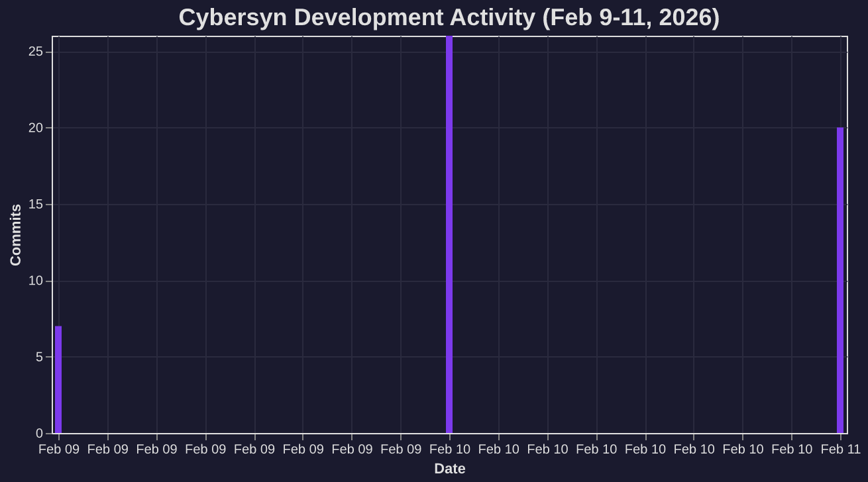
Task: Click the Date axis label
Action: tap(450, 468)
